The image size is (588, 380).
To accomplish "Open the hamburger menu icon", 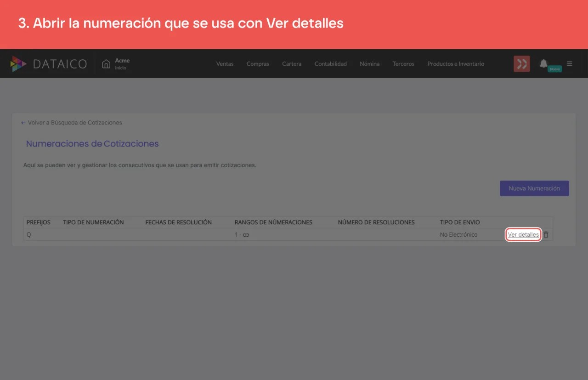I will click(x=570, y=64).
